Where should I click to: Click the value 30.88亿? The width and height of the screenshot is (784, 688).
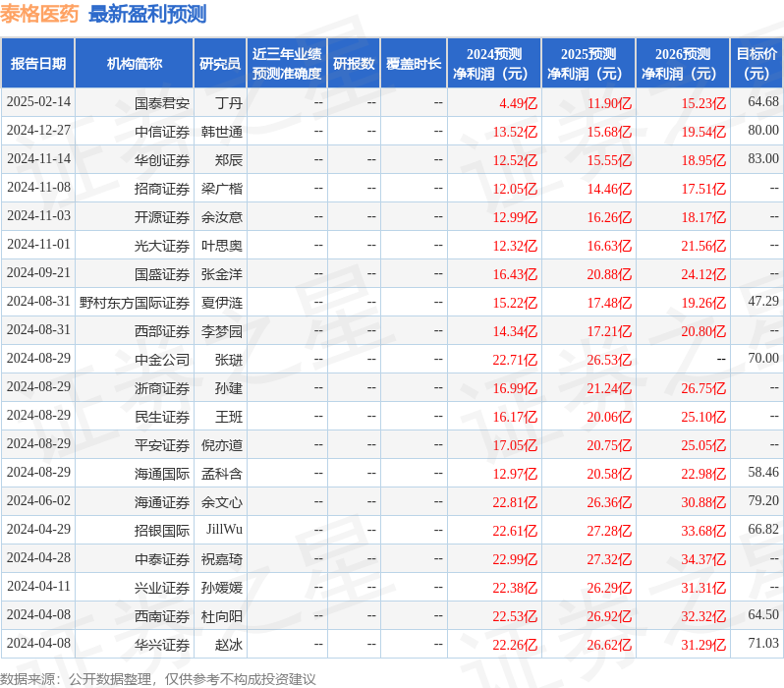pyautogui.click(x=703, y=503)
